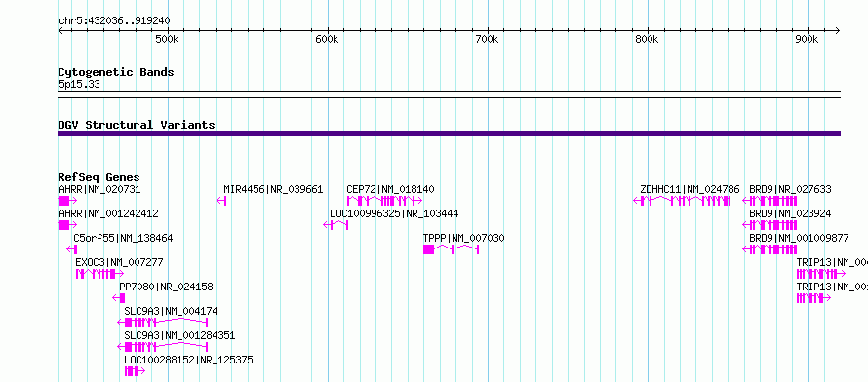Click the SLC9A3|NM_001284351 label
The width and height of the screenshot is (868, 382).
tap(179, 335)
